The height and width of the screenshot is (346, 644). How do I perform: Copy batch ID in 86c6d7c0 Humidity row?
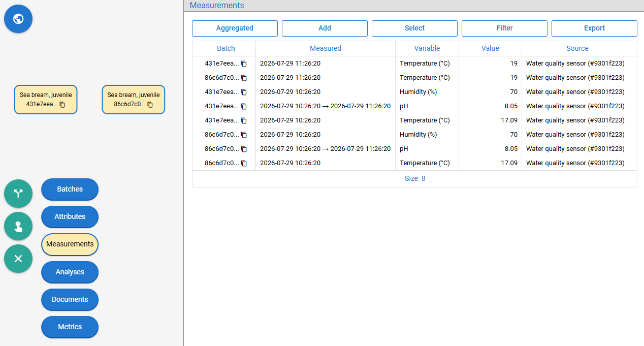(244, 135)
